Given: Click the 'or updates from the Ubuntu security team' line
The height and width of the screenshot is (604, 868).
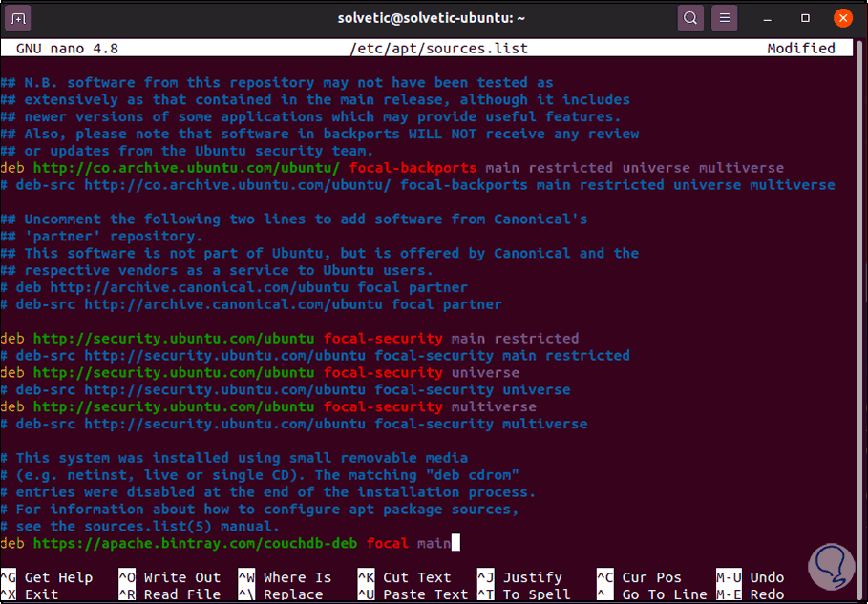Looking at the screenshot, I should pos(187,151).
